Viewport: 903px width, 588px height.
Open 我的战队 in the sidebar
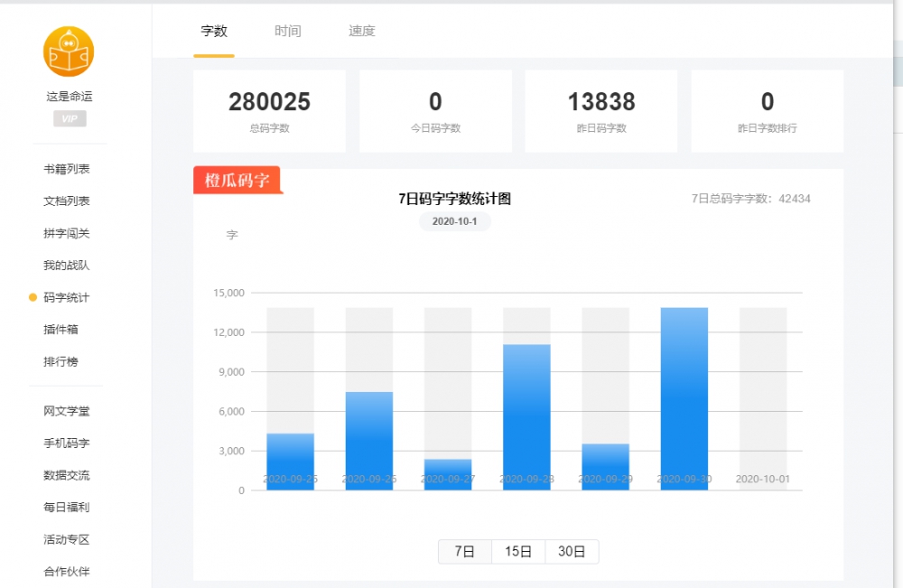click(x=67, y=266)
